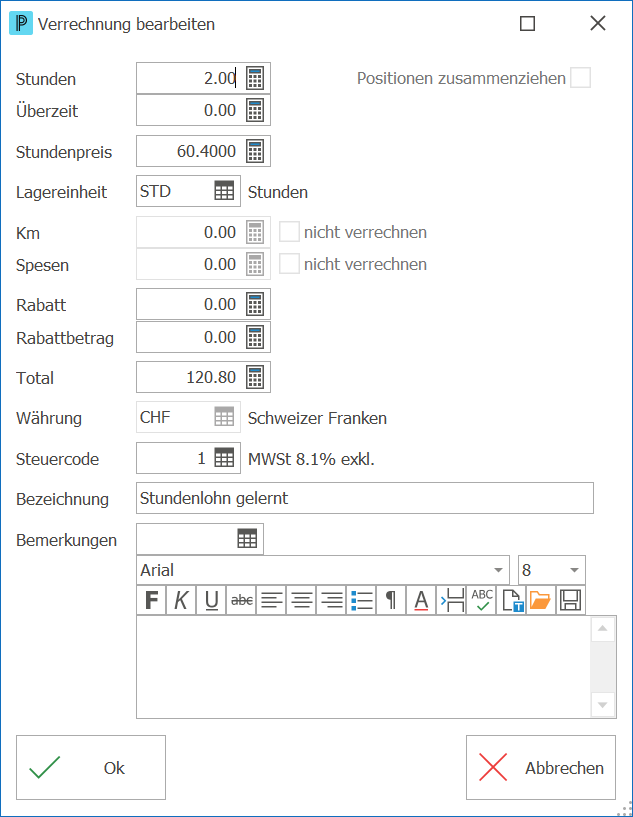Cancel with the Abbrechen button

click(x=541, y=768)
